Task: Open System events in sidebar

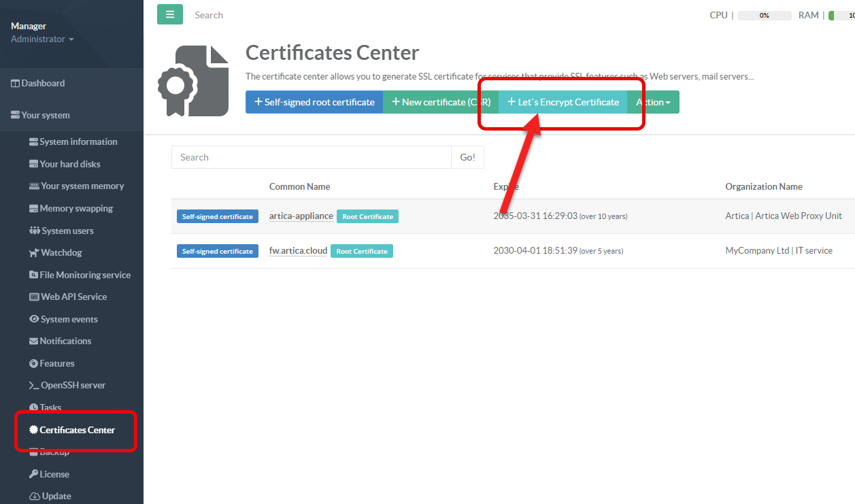Action: pos(68,319)
